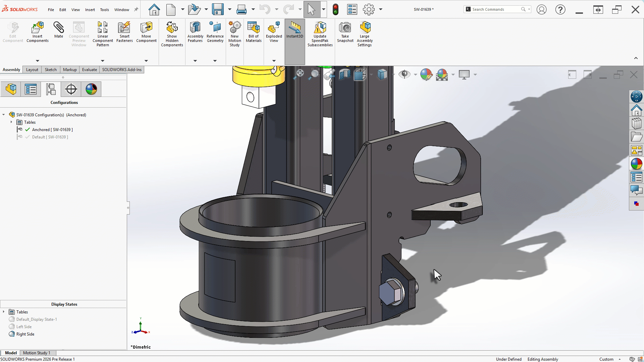Activate the Left Side display state
The image size is (644, 362).
[24, 327]
